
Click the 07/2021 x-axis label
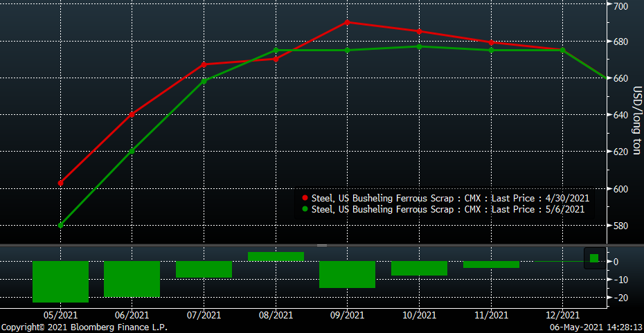pyautogui.click(x=204, y=315)
